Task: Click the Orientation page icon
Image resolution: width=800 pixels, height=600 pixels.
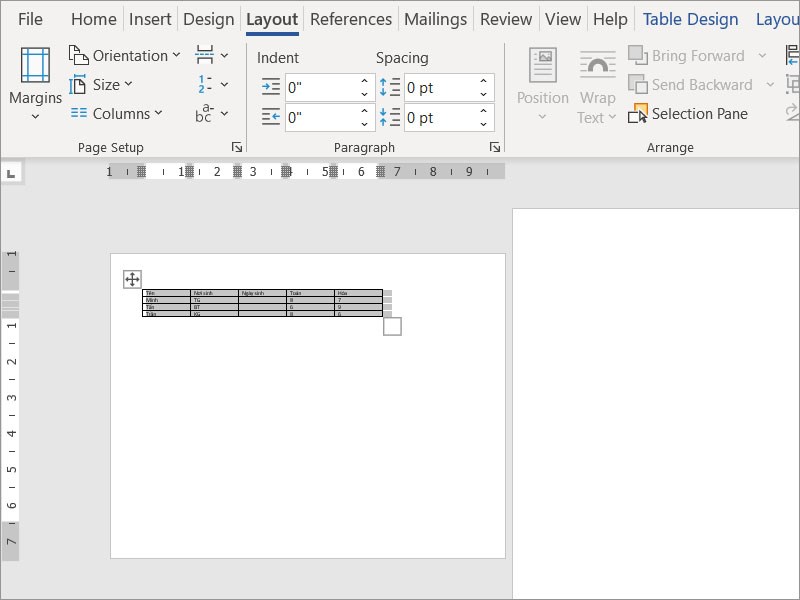Action: [79, 55]
